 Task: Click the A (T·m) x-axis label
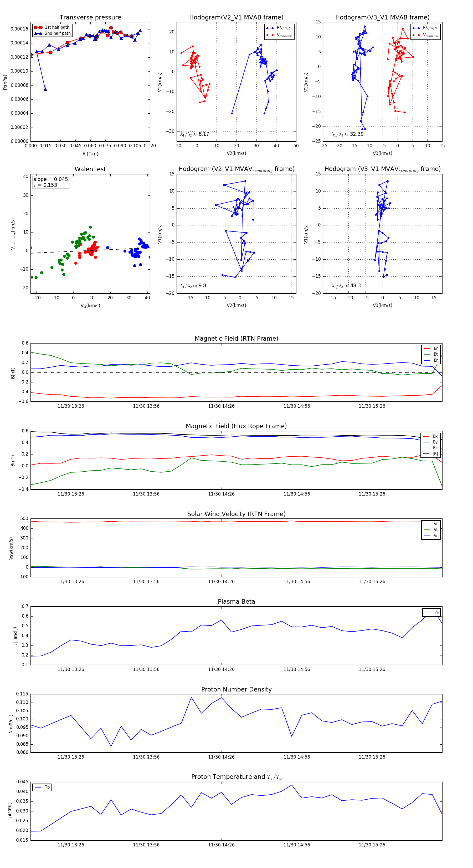coord(90,154)
